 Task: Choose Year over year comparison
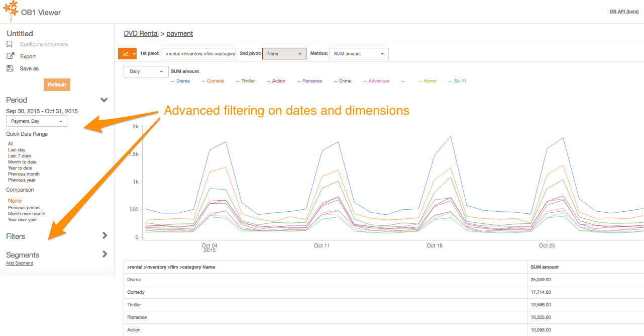point(23,220)
